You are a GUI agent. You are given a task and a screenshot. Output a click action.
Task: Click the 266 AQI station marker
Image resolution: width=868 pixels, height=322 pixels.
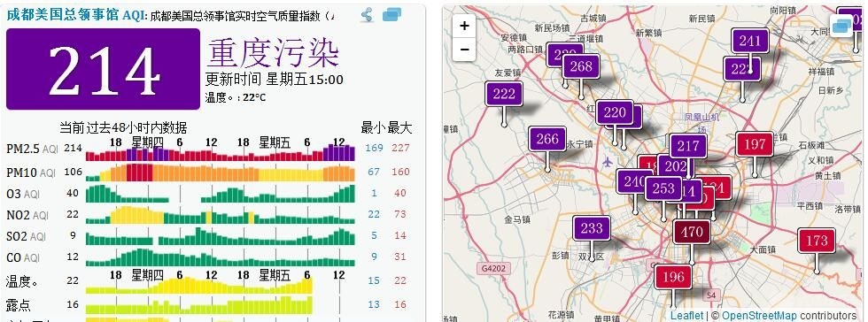(x=547, y=139)
